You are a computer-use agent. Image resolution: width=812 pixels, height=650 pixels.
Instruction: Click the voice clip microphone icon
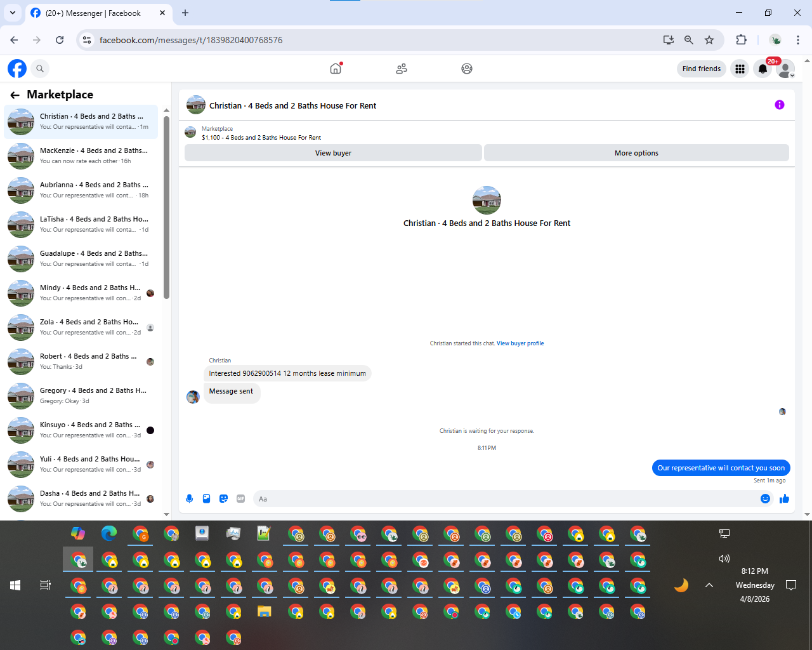point(189,499)
